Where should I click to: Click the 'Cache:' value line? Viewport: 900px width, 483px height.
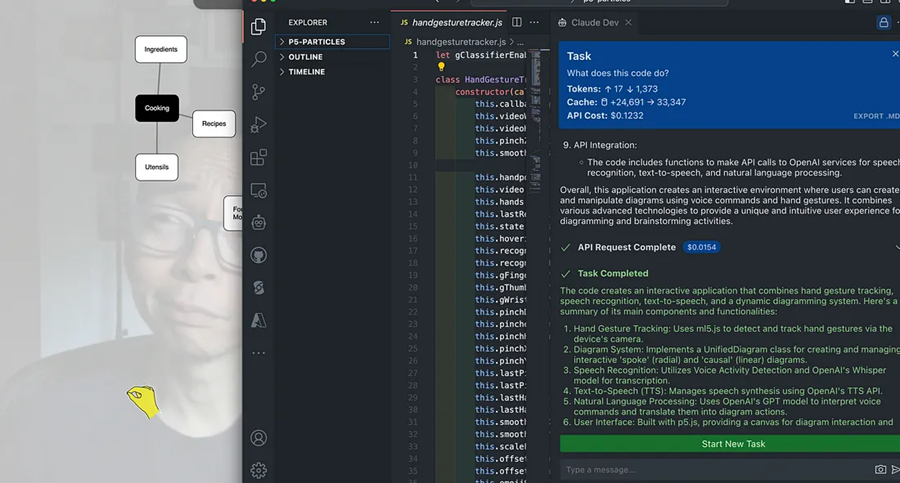tap(626, 102)
